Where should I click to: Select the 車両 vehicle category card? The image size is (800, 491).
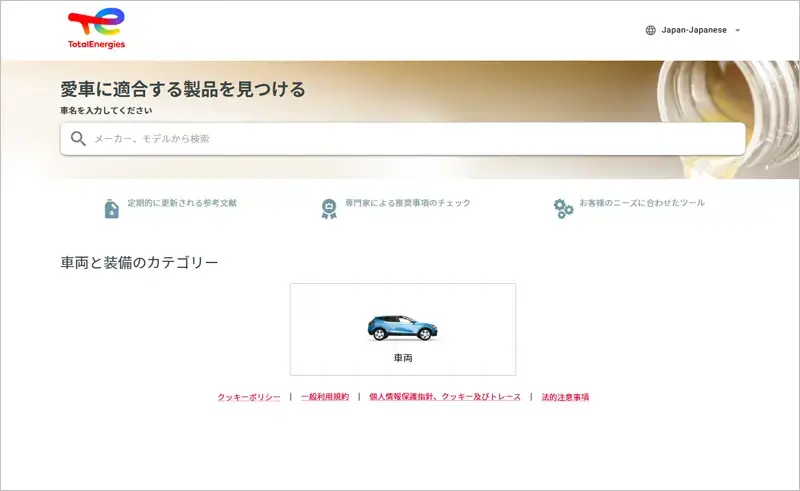coord(403,329)
